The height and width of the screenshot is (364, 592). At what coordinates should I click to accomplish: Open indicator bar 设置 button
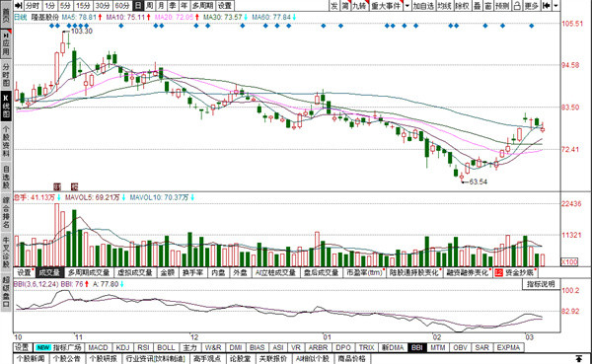pyautogui.click(x=22, y=348)
